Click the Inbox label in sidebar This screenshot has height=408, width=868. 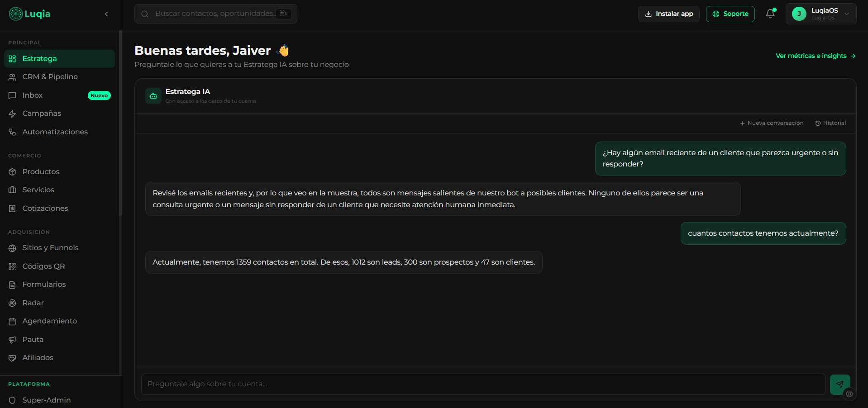click(33, 95)
